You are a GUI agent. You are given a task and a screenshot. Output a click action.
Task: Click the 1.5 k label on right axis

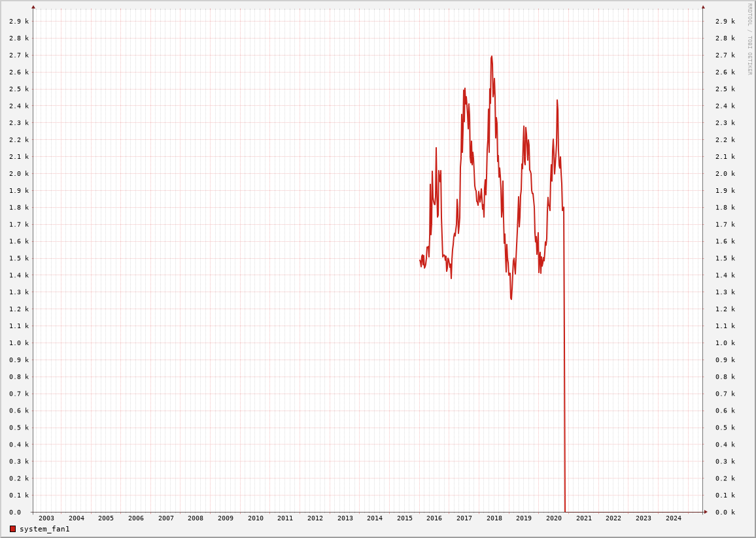click(x=725, y=258)
